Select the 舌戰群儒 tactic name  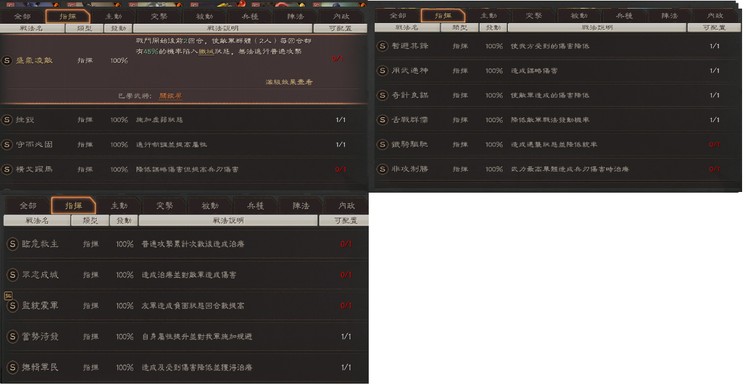tap(410, 120)
